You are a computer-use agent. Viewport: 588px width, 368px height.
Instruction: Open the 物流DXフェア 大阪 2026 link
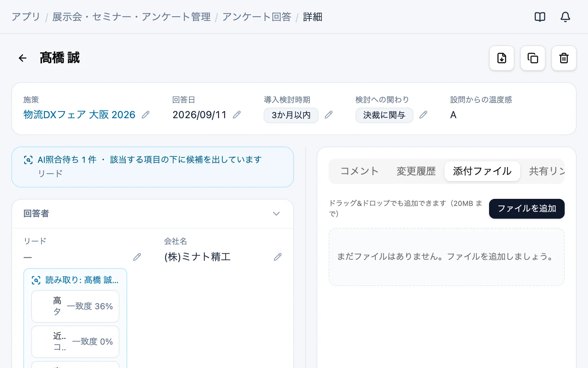80,115
